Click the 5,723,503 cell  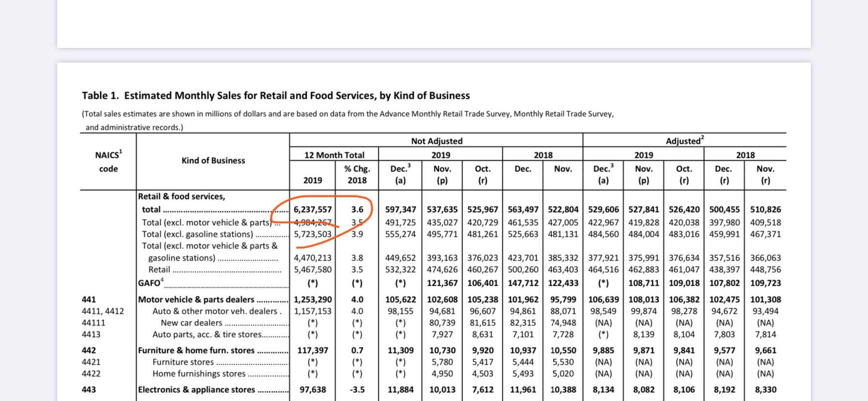(313, 234)
